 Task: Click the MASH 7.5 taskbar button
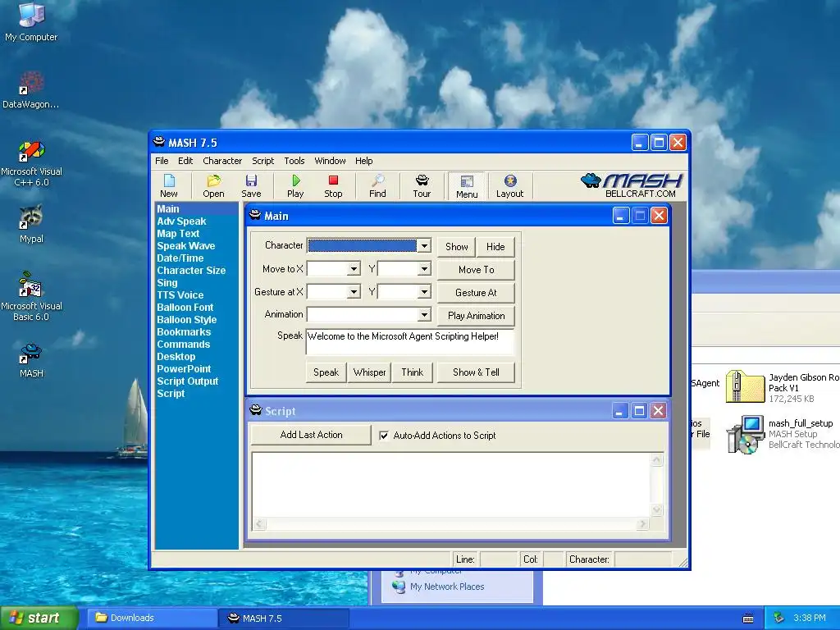[284, 618]
